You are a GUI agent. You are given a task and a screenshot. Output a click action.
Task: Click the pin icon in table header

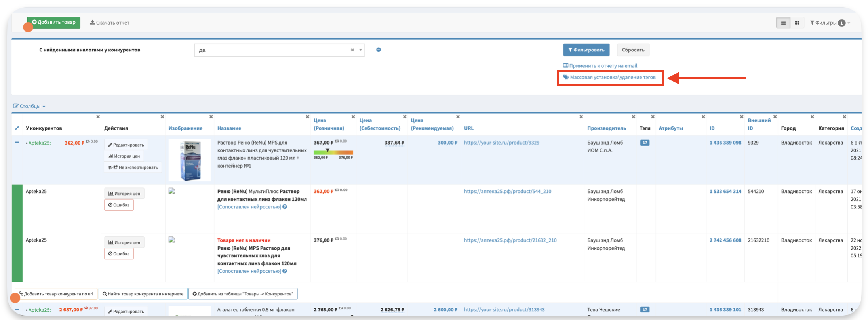pos(17,128)
